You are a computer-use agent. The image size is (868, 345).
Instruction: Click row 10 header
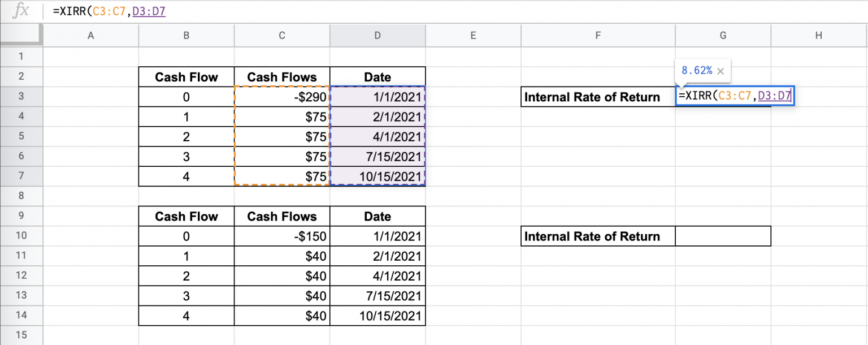[21, 236]
